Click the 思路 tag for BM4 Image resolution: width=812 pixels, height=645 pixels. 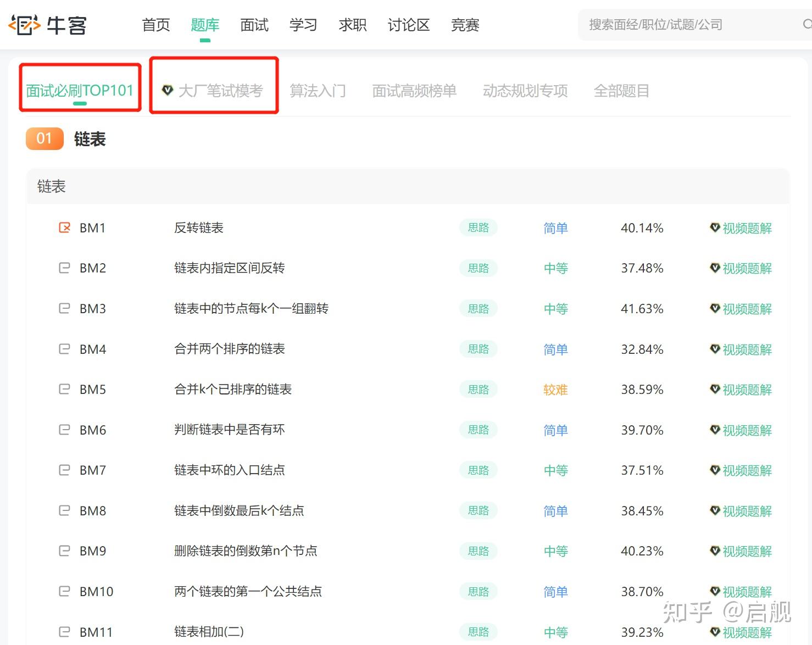pyautogui.click(x=479, y=348)
